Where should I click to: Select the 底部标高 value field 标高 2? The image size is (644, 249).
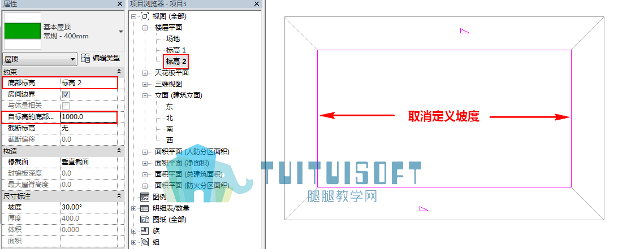[x=89, y=83]
